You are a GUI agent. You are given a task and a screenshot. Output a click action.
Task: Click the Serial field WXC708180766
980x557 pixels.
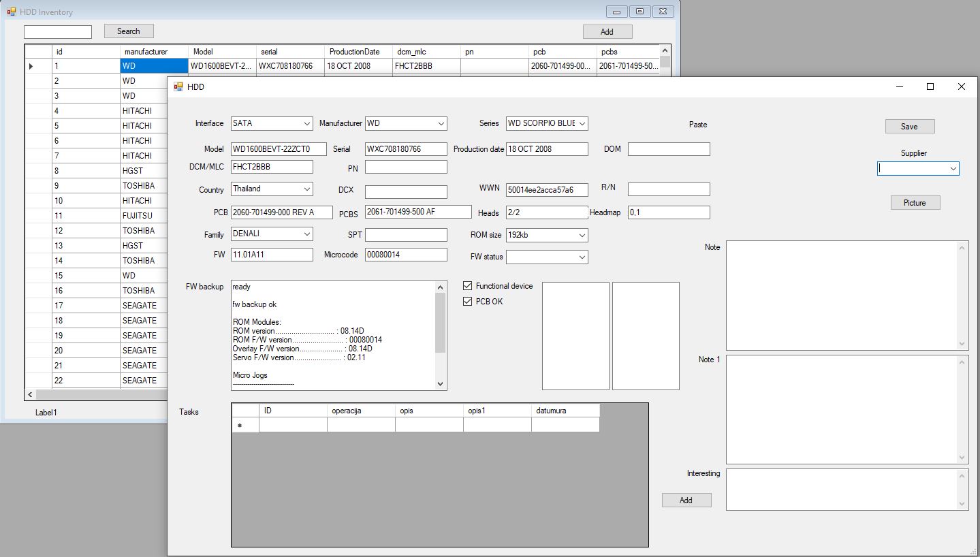(407, 148)
